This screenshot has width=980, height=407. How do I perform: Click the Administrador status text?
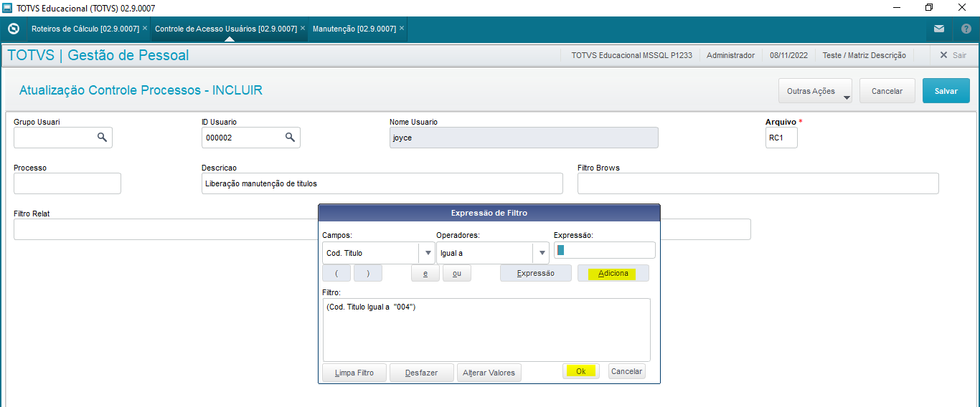pos(730,55)
